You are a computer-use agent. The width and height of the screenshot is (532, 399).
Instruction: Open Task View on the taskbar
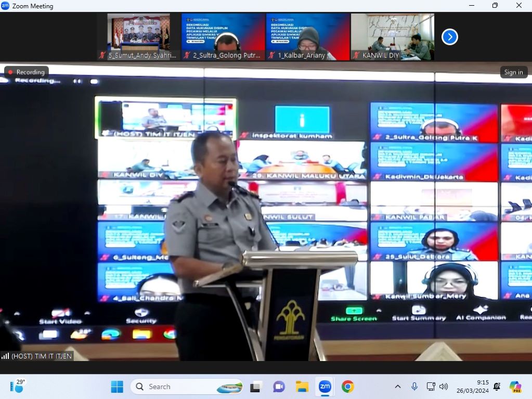(x=255, y=387)
